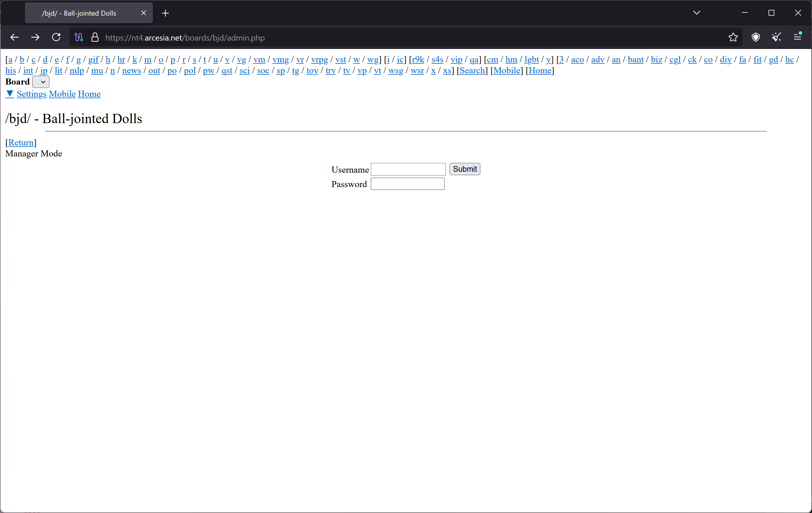812x513 pixels.
Task: Open the shield protection icon
Action: [756, 37]
